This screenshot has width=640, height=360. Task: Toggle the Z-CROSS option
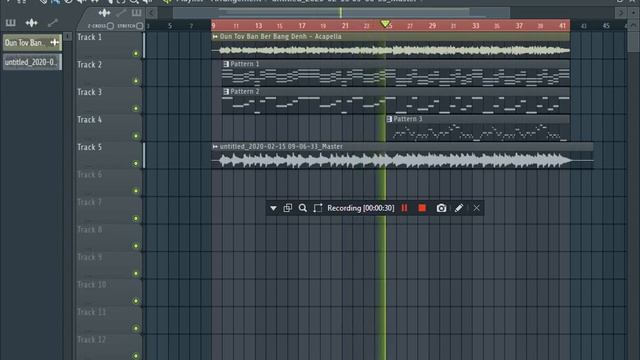point(110,26)
